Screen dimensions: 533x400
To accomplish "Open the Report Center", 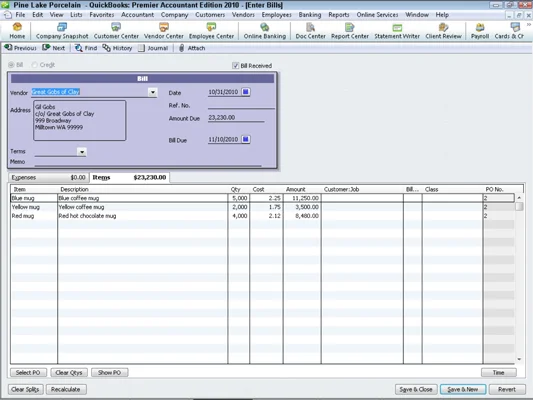I will coord(350,31).
